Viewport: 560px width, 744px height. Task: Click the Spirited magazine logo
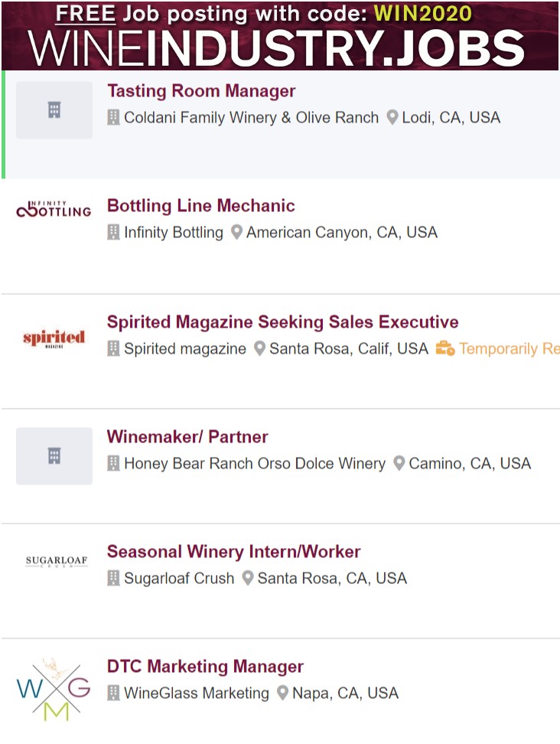(x=54, y=338)
